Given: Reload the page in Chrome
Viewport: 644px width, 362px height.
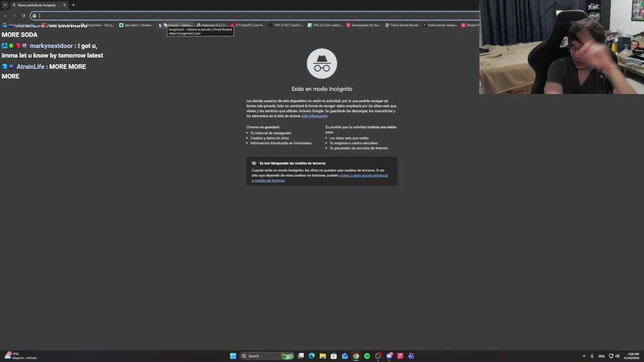Looking at the screenshot, I should pyautogui.click(x=23, y=16).
